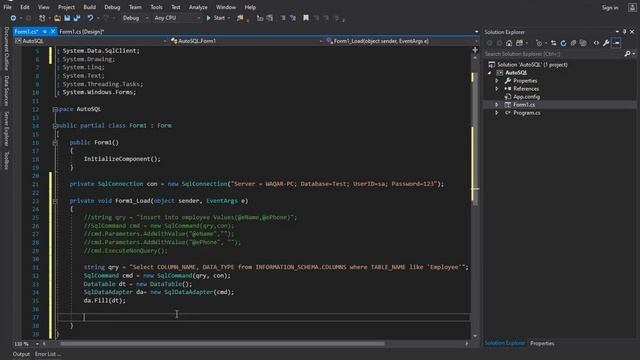Click the Navigate Backward toolbar icon

click(x=13, y=18)
